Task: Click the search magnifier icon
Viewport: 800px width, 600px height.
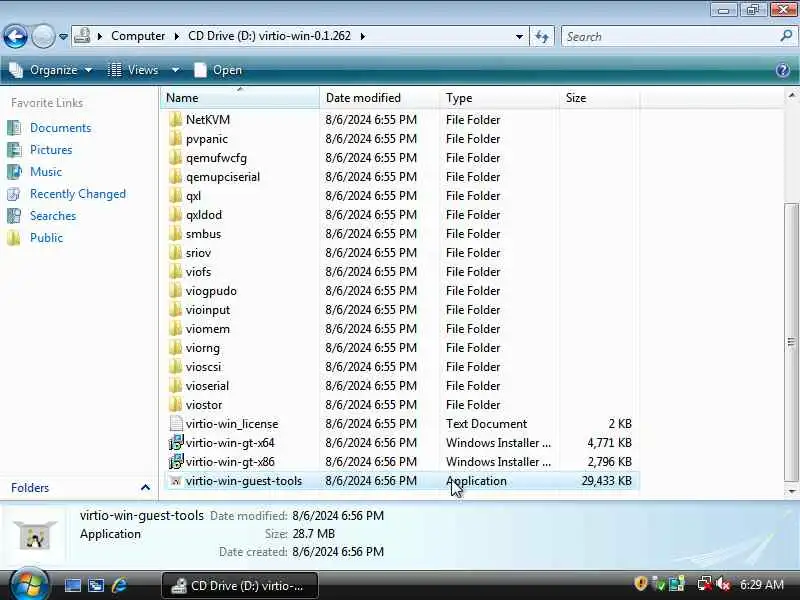Action: coord(786,36)
